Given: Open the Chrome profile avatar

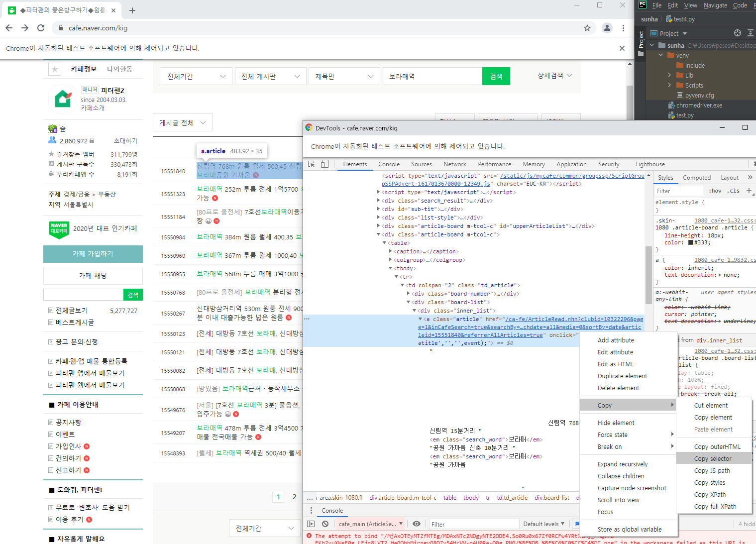Looking at the screenshot, I should click(x=607, y=28).
